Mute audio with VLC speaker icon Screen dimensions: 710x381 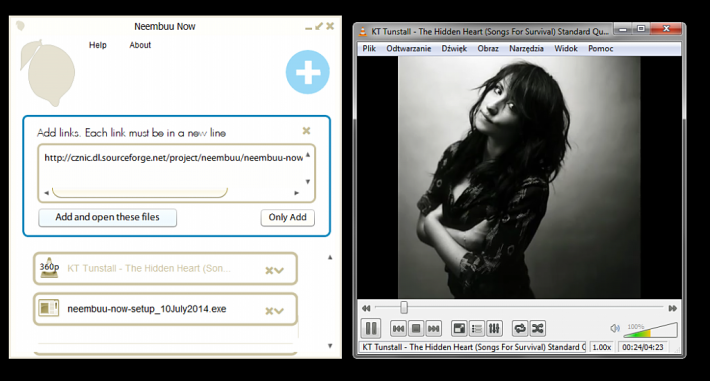[x=614, y=328]
